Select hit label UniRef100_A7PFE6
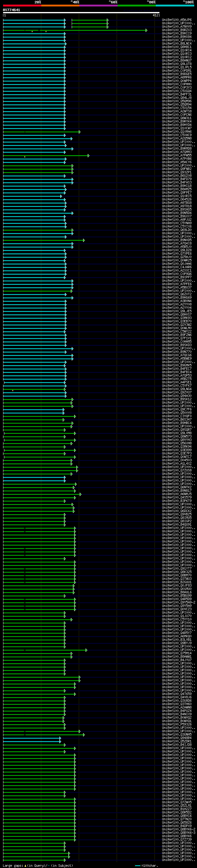The image size is (197, 868). [177, 284]
